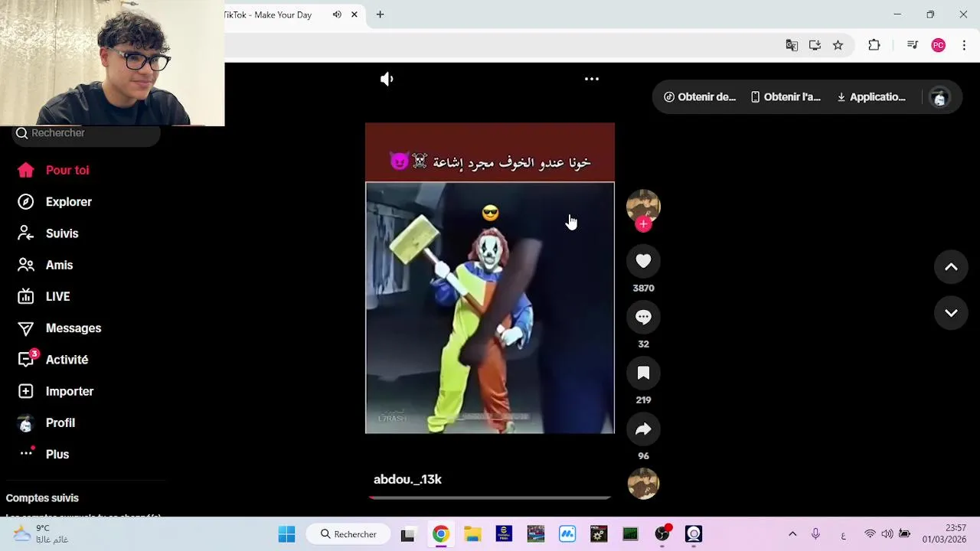The height and width of the screenshot is (551, 980).
Task: Open creator avatar beside video
Action: [x=643, y=205]
